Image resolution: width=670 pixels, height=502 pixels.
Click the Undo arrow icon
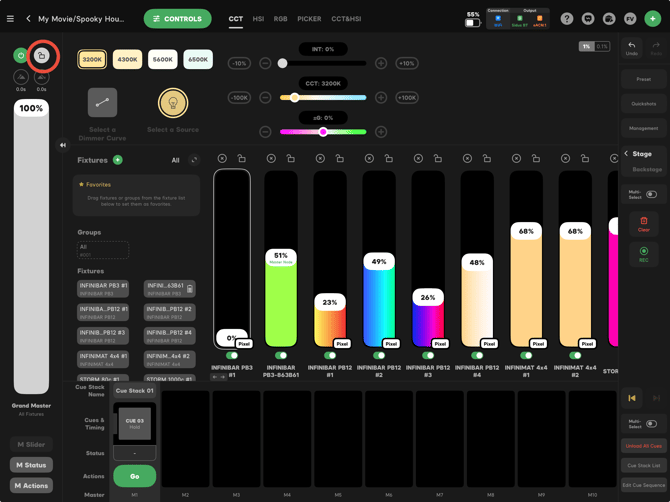tap(632, 45)
